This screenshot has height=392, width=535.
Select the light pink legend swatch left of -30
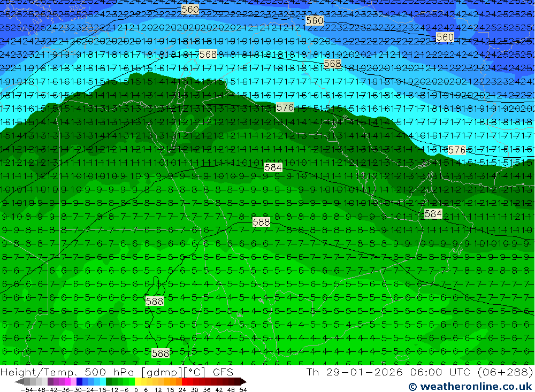pyautogui.click(x=73, y=381)
